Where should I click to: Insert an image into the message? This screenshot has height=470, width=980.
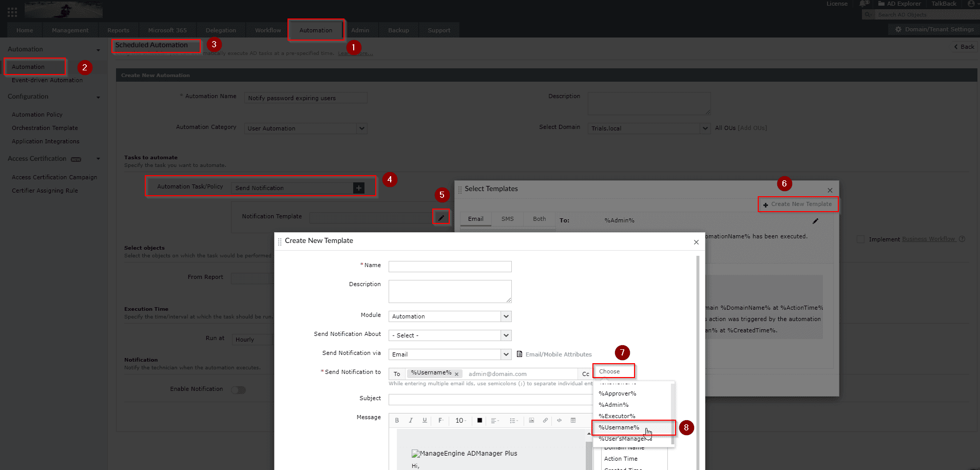(531, 421)
